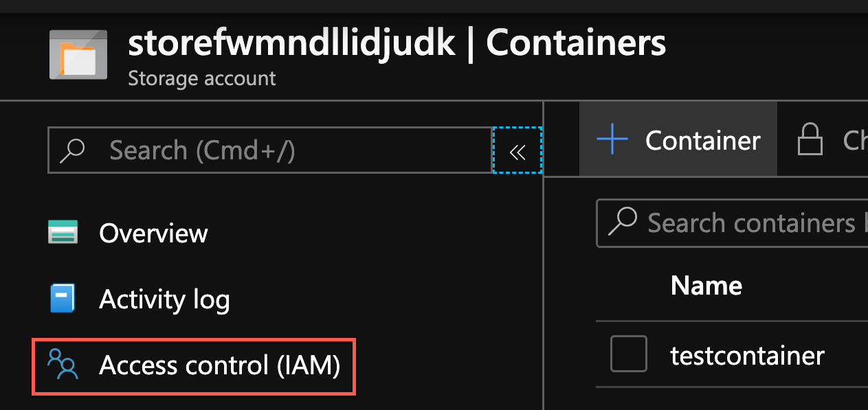Screen dimensions: 868x410
Task: Click the plus icon to add container
Action: 612,140
